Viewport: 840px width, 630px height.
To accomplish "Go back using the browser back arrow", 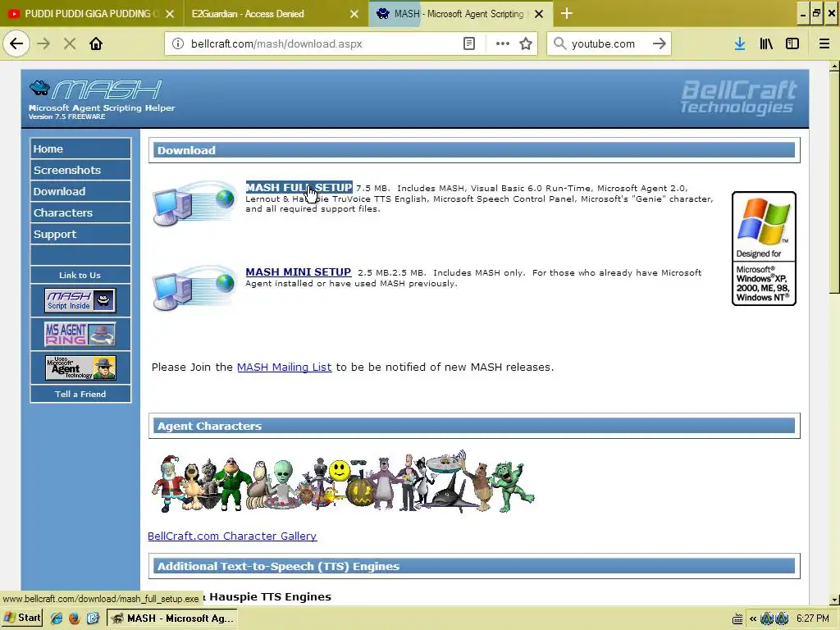I will (16, 43).
